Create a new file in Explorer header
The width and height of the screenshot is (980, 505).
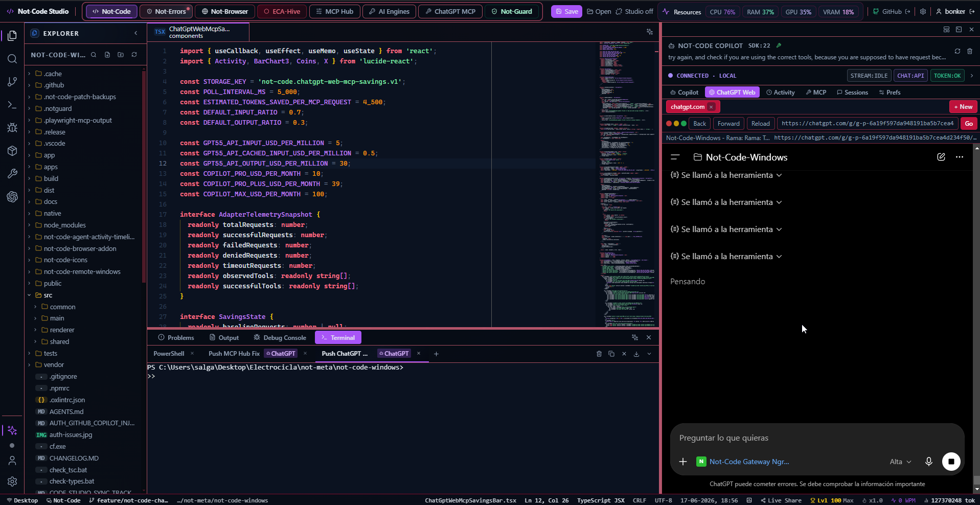point(107,55)
